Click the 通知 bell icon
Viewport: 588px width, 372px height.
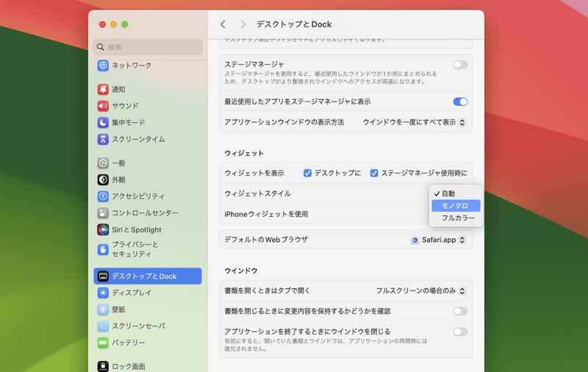103,89
